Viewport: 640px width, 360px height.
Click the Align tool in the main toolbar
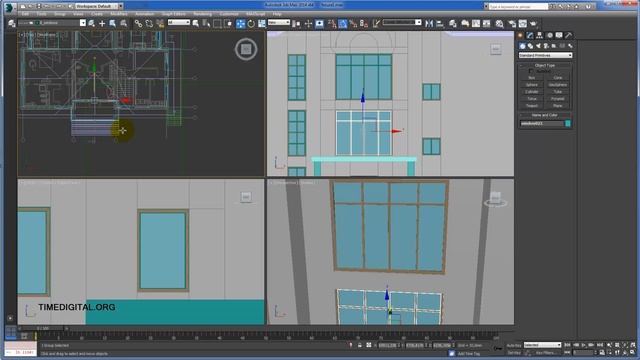coord(440,23)
